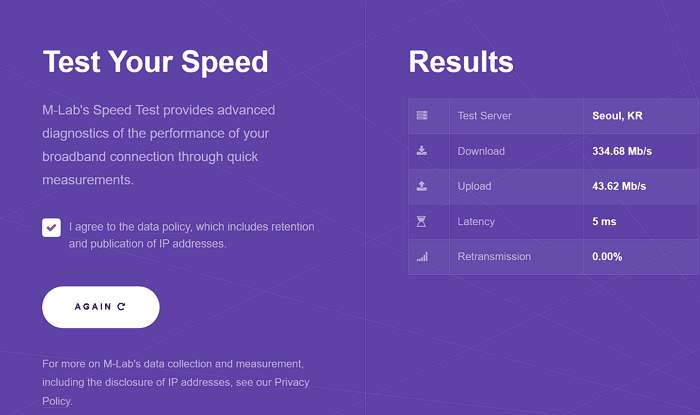Click the 334.68 Mb/s download result

click(622, 151)
